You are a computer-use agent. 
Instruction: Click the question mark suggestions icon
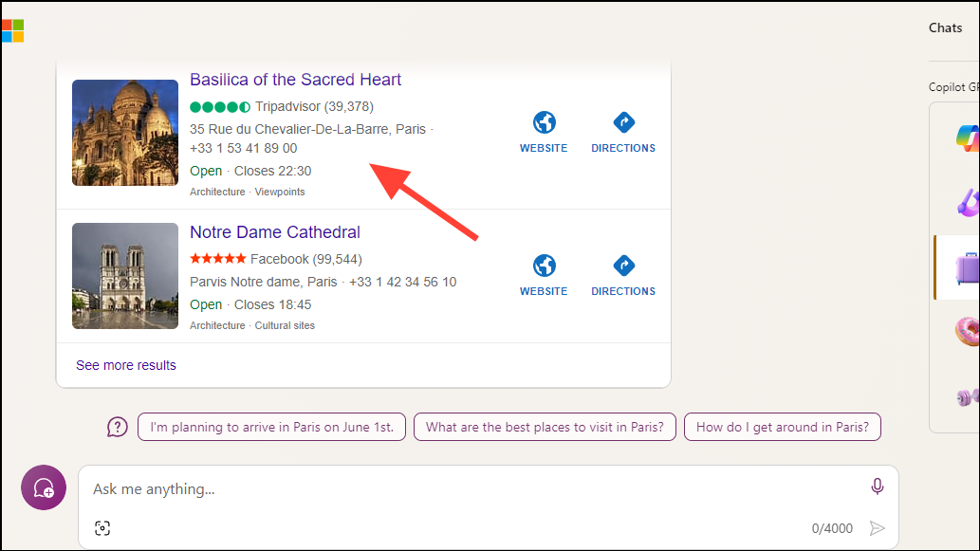[x=118, y=428]
